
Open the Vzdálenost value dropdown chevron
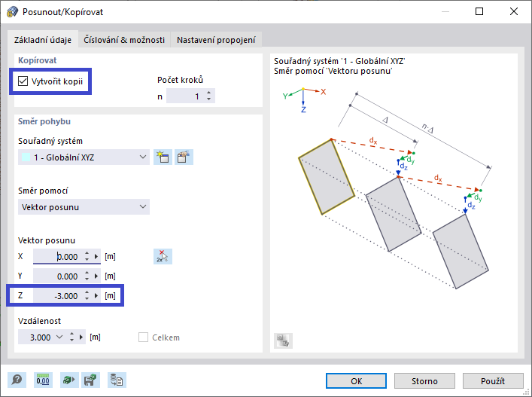coord(59,337)
